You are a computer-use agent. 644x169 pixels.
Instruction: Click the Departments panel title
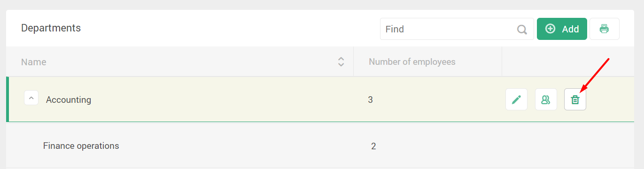point(51,28)
